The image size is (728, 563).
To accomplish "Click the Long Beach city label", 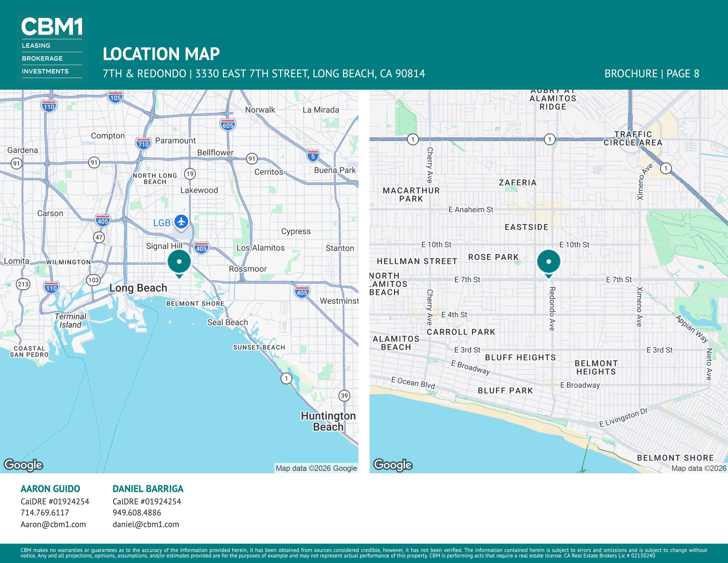I will point(138,288).
